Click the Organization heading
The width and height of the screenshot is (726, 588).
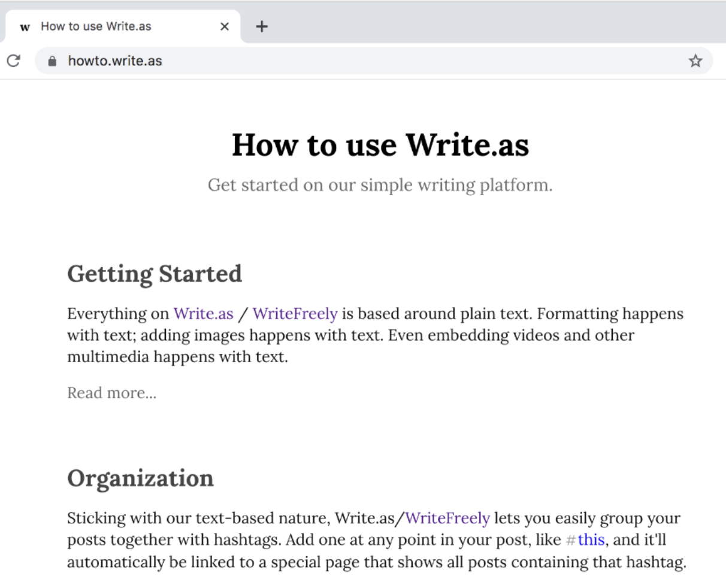click(x=140, y=478)
